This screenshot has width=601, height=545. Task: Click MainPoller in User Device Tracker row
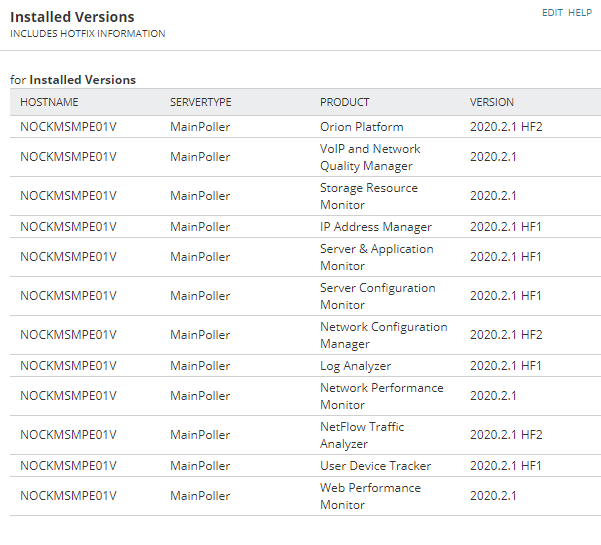point(200,466)
